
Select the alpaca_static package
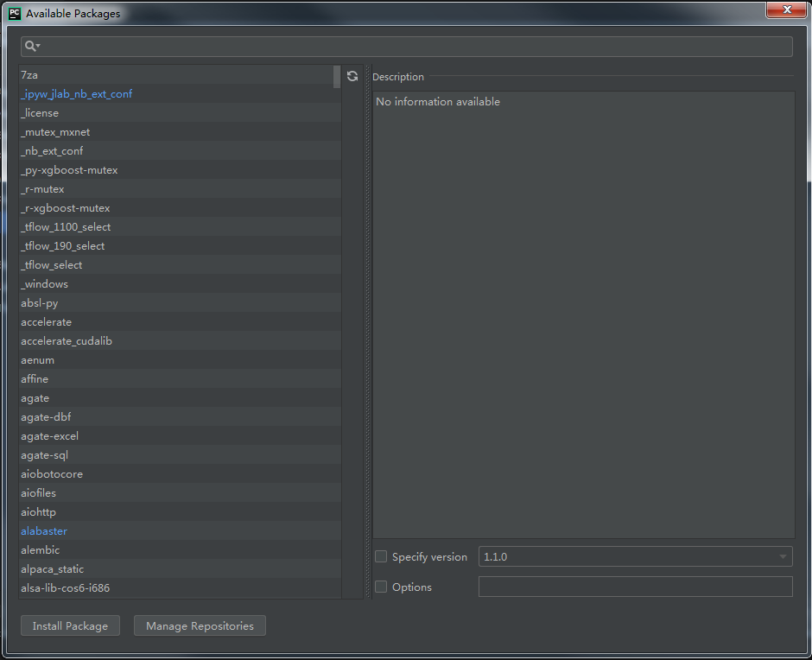click(x=180, y=568)
